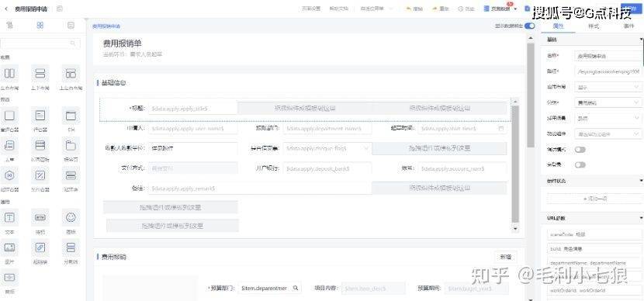Select the hyperlink component icon
Viewport: 644px width, 301px height.
click(x=40, y=247)
